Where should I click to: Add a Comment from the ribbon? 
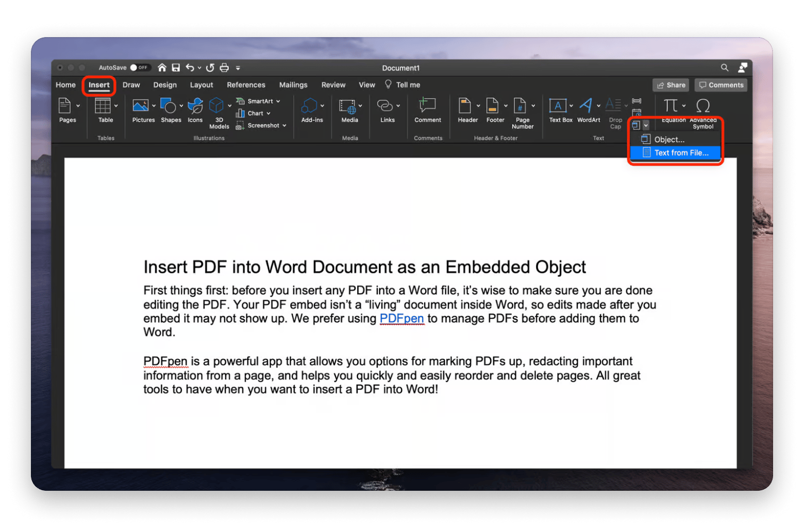pyautogui.click(x=427, y=110)
